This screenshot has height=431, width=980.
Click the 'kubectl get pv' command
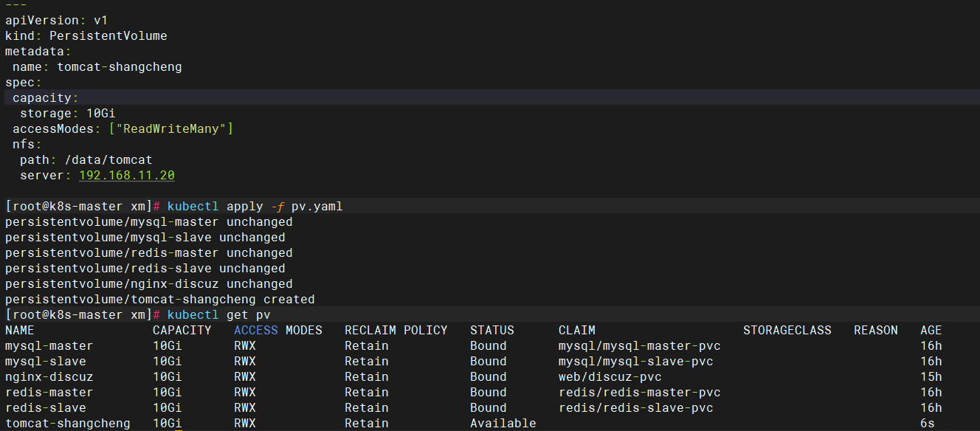click(x=218, y=315)
